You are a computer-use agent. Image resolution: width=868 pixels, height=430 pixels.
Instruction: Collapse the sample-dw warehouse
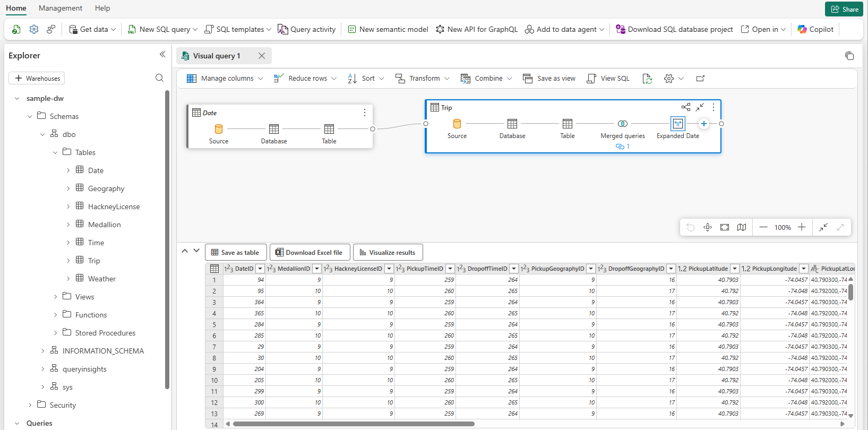pos(17,98)
